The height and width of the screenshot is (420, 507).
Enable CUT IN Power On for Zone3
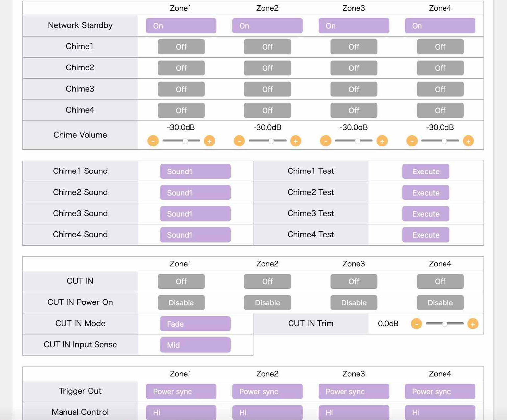pyautogui.click(x=354, y=302)
